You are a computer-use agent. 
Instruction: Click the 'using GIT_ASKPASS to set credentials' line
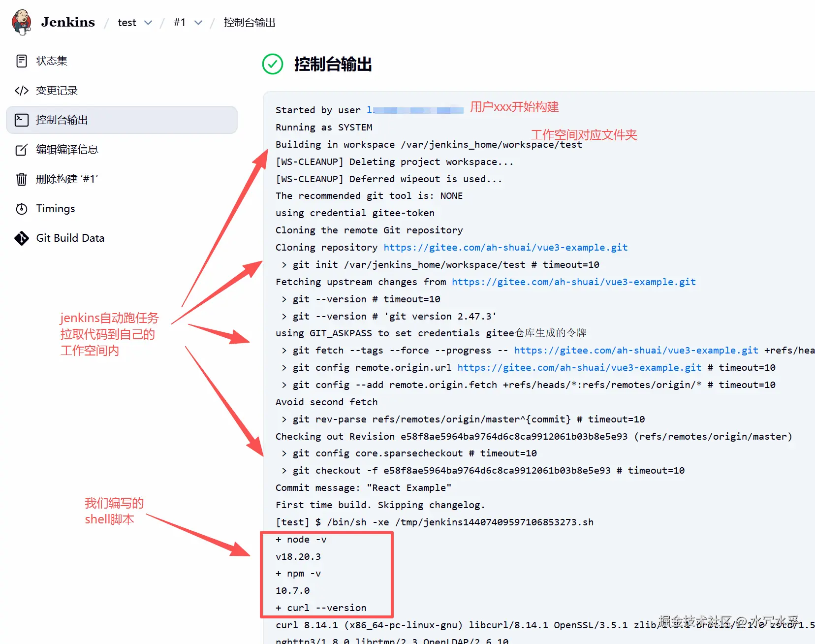pos(431,333)
